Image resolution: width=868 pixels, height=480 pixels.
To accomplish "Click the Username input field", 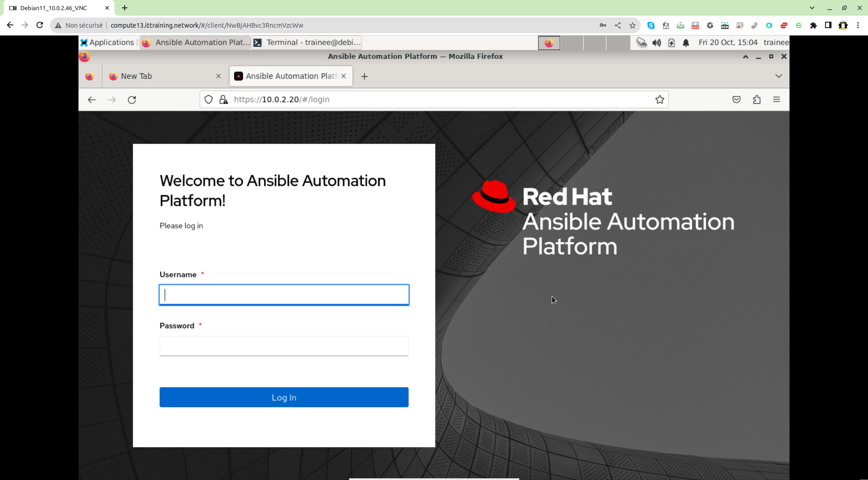I will (284, 295).
